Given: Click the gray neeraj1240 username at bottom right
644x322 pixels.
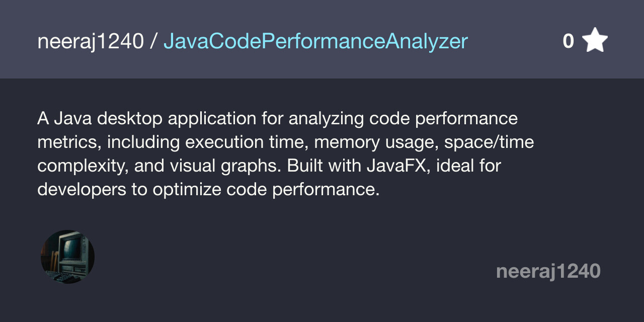Looking at the screenshot, I should pos(548,272).
